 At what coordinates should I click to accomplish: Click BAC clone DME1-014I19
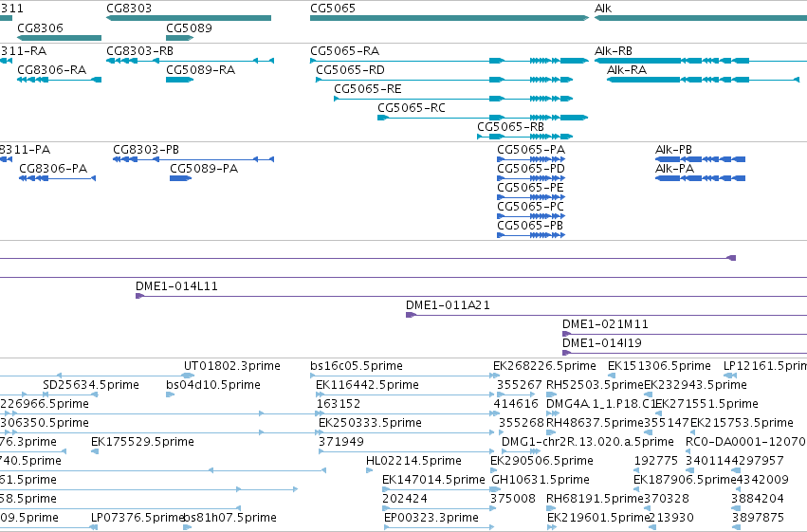pyautogui.click(x=685, y=354)
